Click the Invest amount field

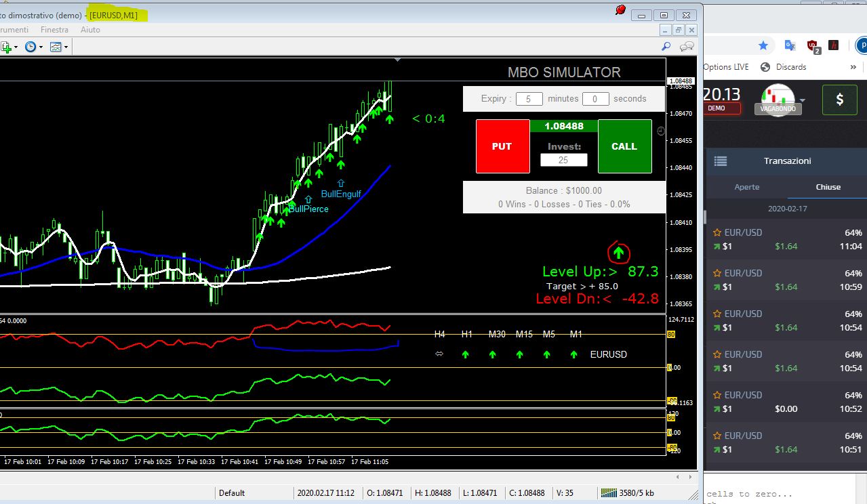[x=563, y=160]
